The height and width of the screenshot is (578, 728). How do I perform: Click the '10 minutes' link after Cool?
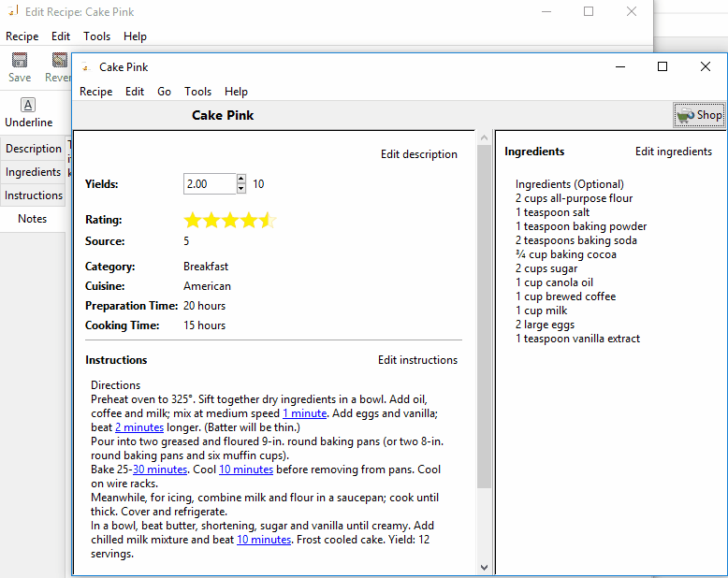(246, 470)
